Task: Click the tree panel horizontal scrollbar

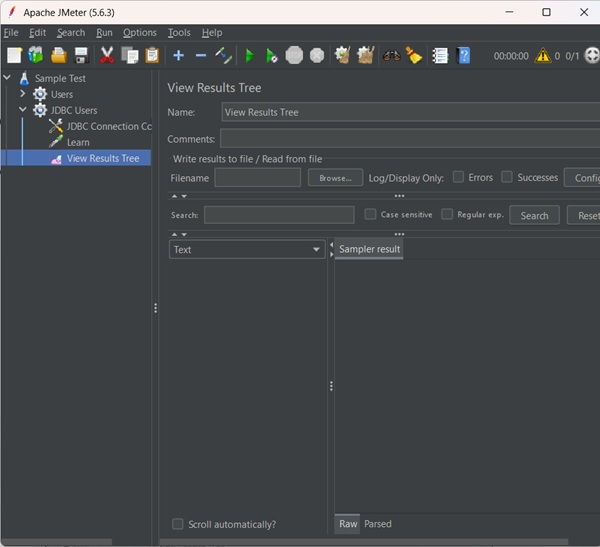Action: pos(57,542)
